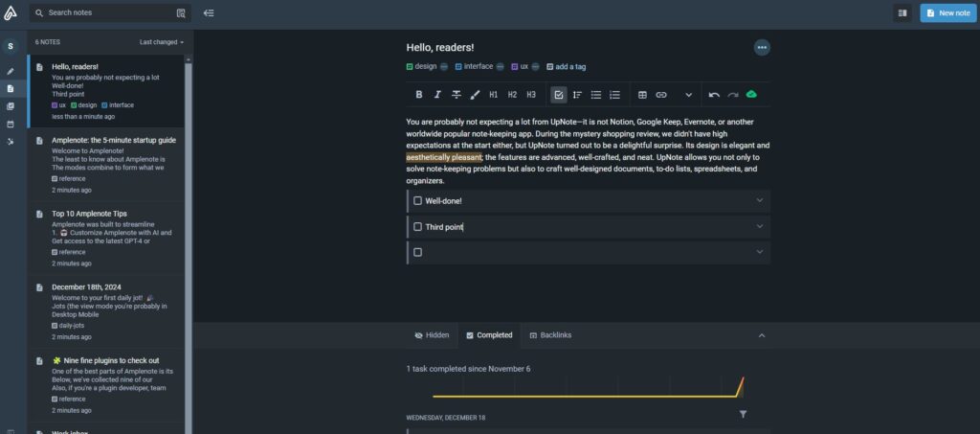The height and width of the screenshot is (434, 980).
Task: Select the highlighter brush tool
Action: [475, 95]
